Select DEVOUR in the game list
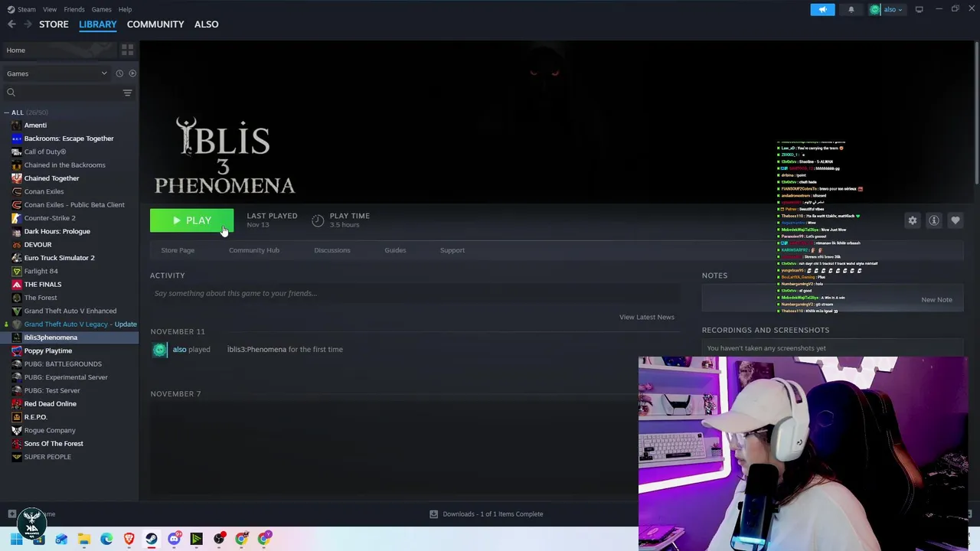Image resolution: width=980 pixels, height=551 pixels. (x=38, y=245)
